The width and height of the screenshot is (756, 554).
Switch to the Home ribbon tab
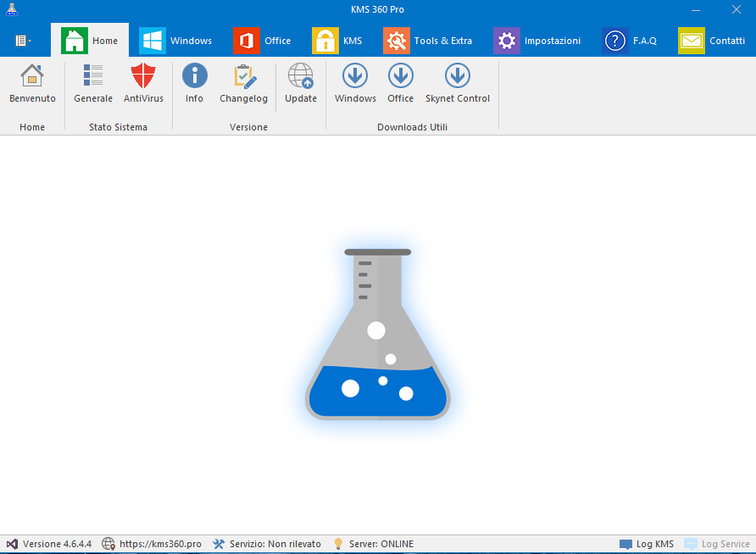point(90,41)
